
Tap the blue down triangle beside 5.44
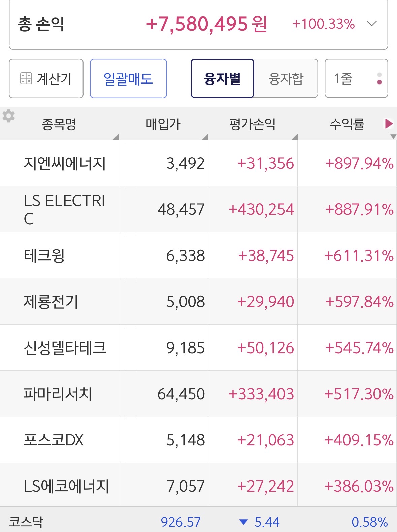point(243,522)
